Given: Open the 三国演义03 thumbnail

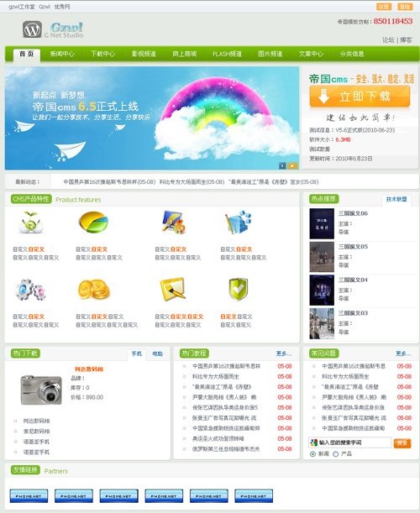Looking at the screenshot, I should tap(322, 323).
